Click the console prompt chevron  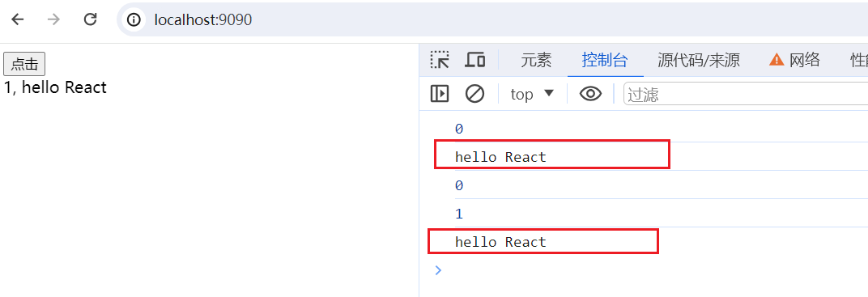(x=438, y=270)
